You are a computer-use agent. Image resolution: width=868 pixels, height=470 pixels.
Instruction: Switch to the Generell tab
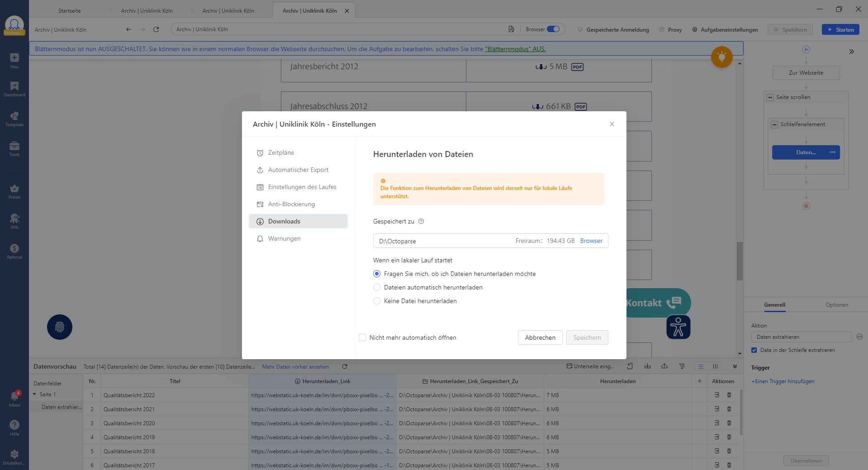[x=775, y=305]
